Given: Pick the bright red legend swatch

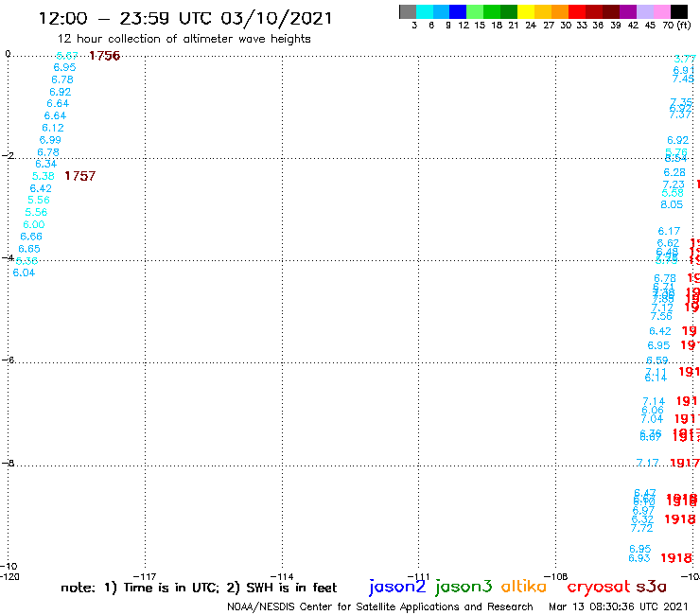Looking at the screenshot, I should pos(577,11).
